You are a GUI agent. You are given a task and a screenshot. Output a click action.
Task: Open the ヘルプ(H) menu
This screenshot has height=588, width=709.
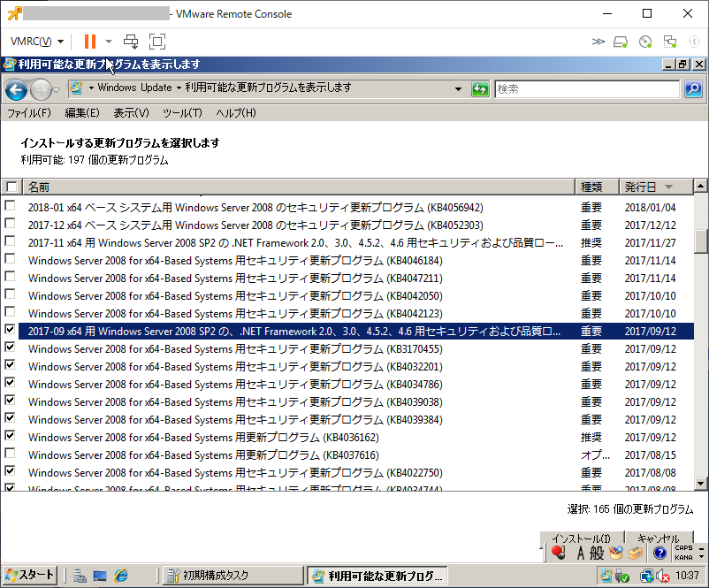point(235,112)
